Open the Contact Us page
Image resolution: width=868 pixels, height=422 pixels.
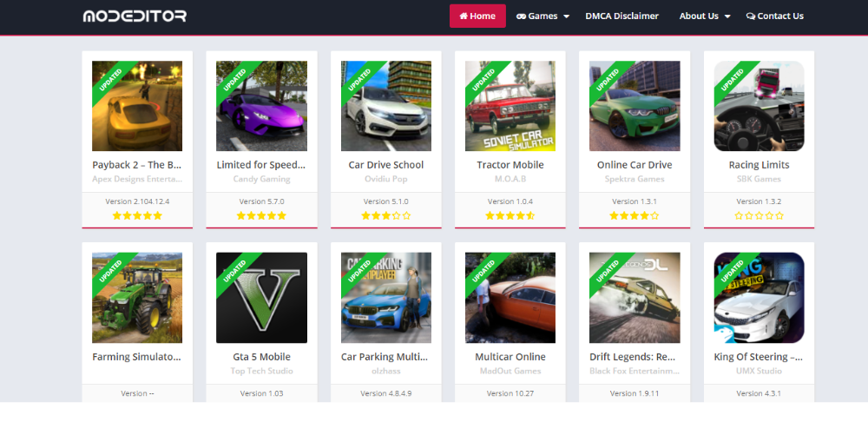coord(775,16)
